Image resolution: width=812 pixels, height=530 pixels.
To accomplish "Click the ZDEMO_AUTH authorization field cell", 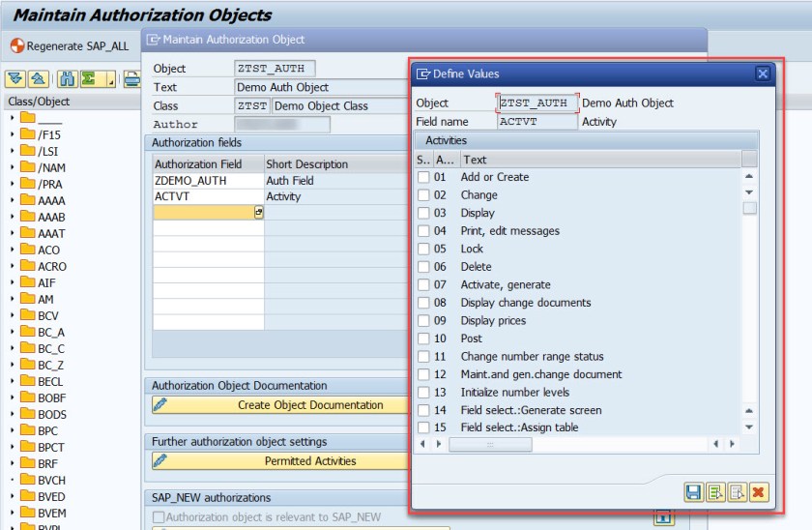I will pos(208,180).
